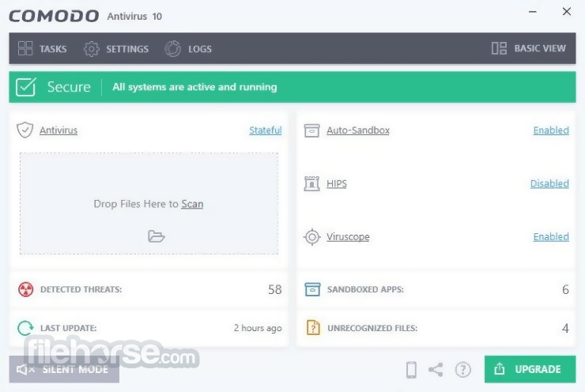
Task: Click the Detected Threats biohazard icon
Action: (26, 289)
